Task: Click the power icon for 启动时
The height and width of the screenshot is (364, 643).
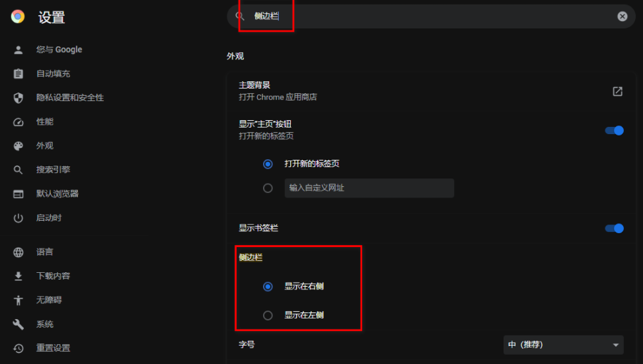Action: (x=18, y=218)
